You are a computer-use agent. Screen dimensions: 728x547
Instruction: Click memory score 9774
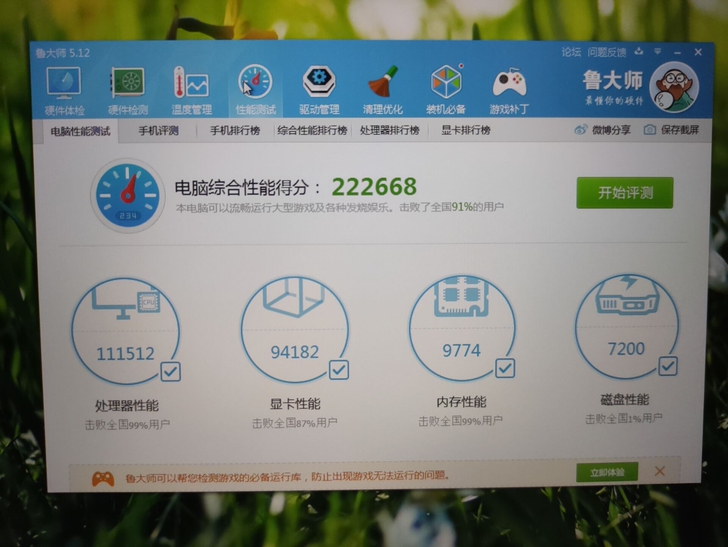point(461,350)
